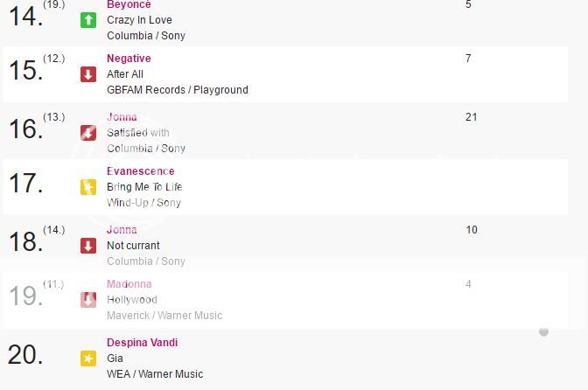Click the label text GBFAM Records / Playground
This screenshot has width=588, height=390.
pos(178,90)
